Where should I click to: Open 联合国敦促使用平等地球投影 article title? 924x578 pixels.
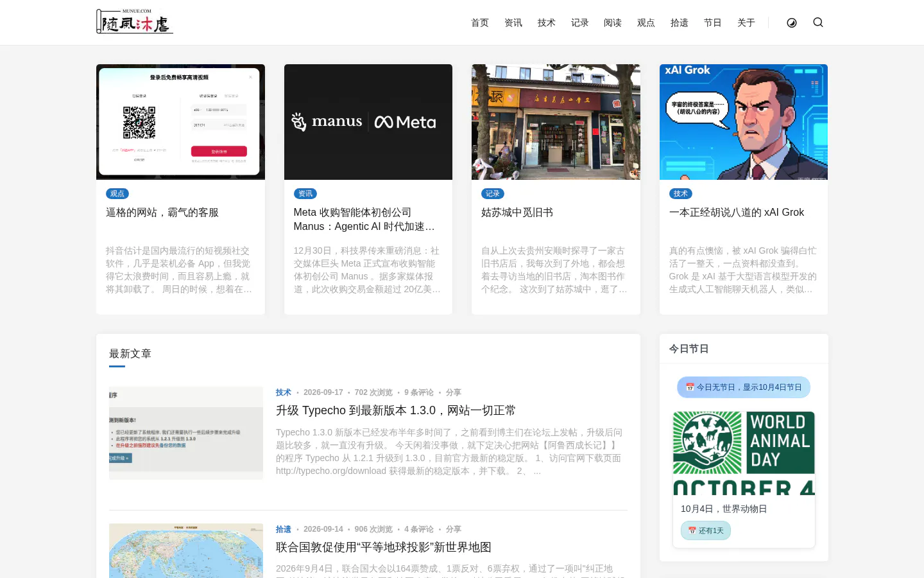point(384,547)
